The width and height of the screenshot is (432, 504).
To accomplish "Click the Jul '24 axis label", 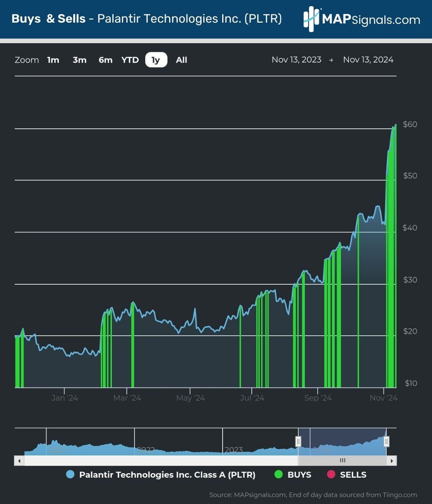I will tap(252, 398).
